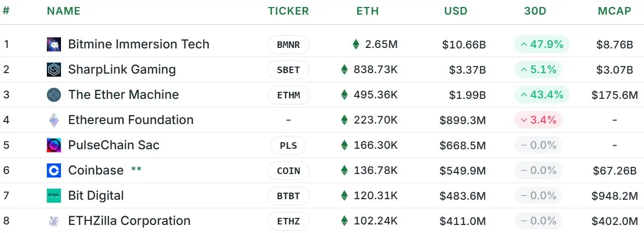The image size is (644, 233).
Task: Click the Coinbase blue logo icon
Action: pyautogui.click(x=54, y=170)
